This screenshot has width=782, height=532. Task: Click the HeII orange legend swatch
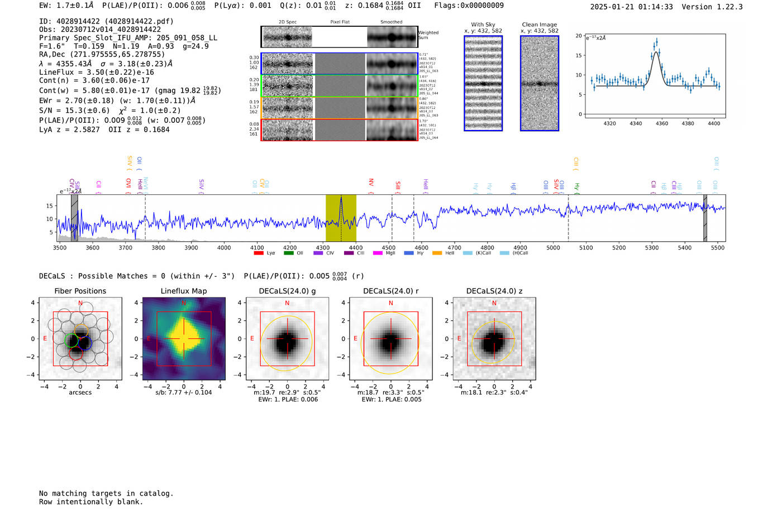437,253
